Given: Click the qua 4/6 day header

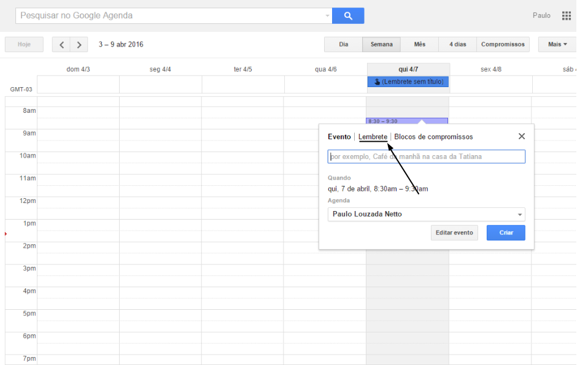Looking at the screenshot, I should click(325, 69).
